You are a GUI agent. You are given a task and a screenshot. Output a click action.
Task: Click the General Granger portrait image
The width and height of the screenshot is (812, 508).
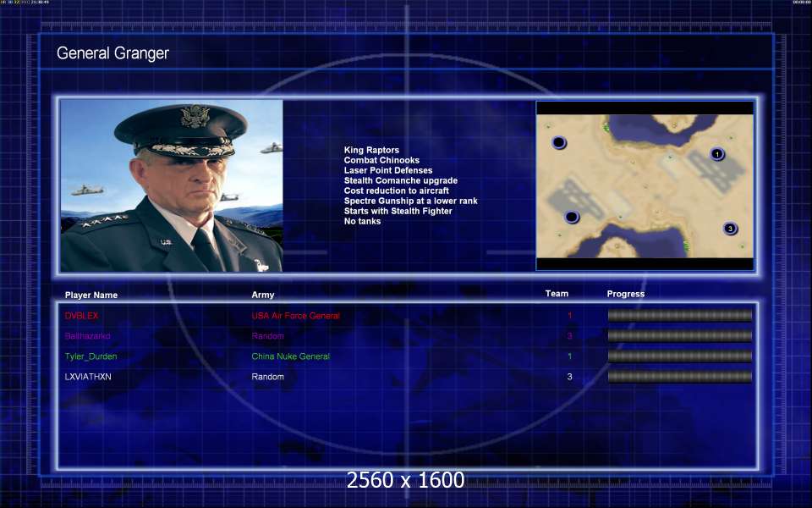coord(172,185)
